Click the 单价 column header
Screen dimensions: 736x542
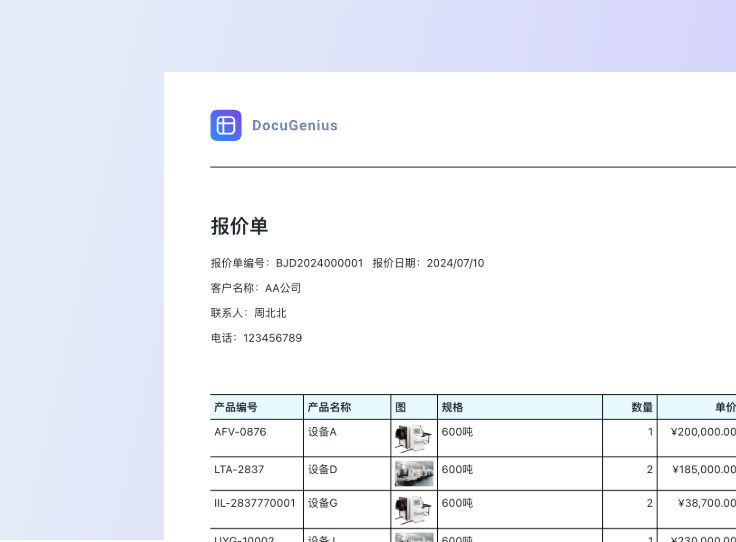[724, 407]
